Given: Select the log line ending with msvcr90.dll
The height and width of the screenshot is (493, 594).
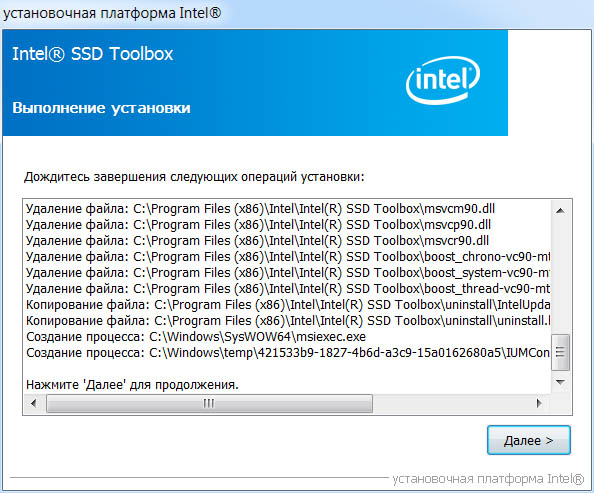Looking at the screenshot, I should pyautogui.click(x=257, y=241).
